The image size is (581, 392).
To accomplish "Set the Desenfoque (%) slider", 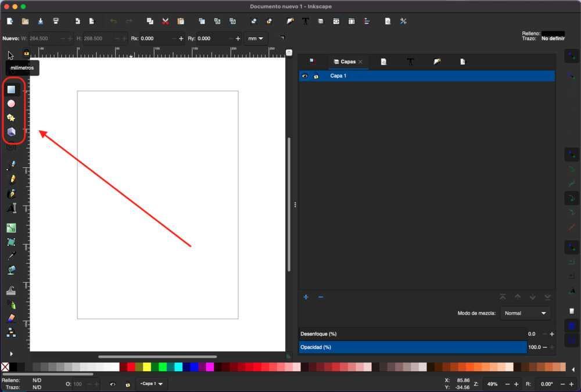I will pos(413,334).
